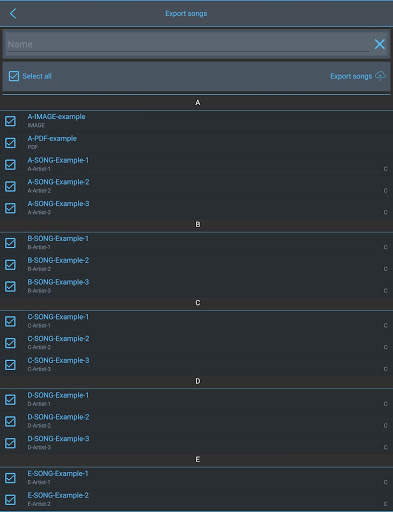Screen dimensions: 393x512
Task: Click the C section header letter
Action: (198, 303)
